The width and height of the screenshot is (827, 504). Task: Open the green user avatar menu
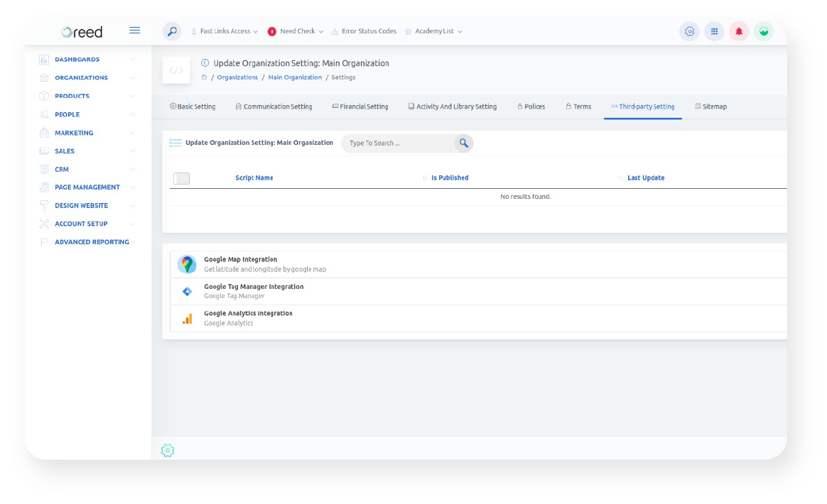[764, 32]
